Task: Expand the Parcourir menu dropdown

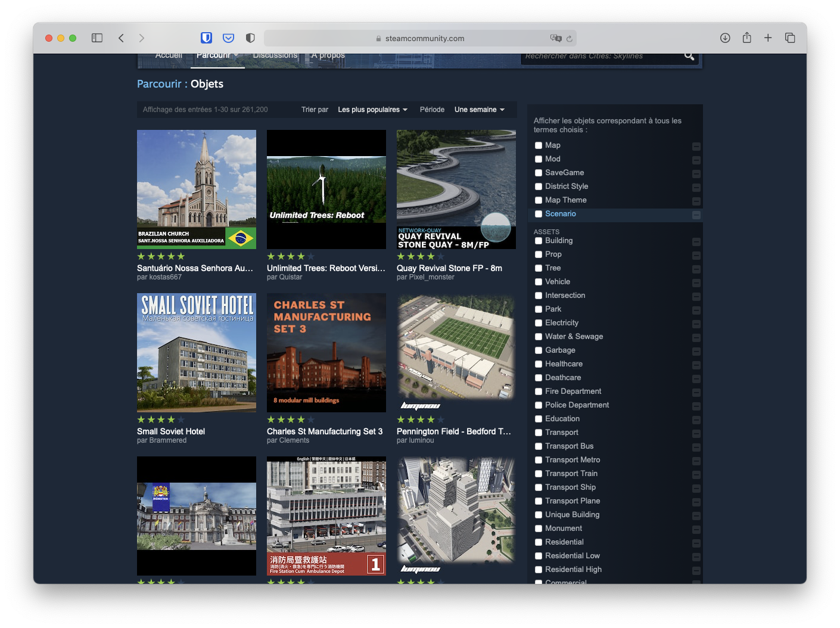Action: click(x=217, y=55)
